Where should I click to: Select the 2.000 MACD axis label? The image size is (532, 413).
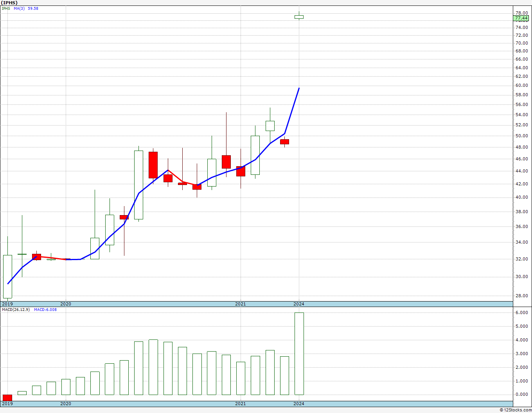pyautogui.click(x=521, y=367)
